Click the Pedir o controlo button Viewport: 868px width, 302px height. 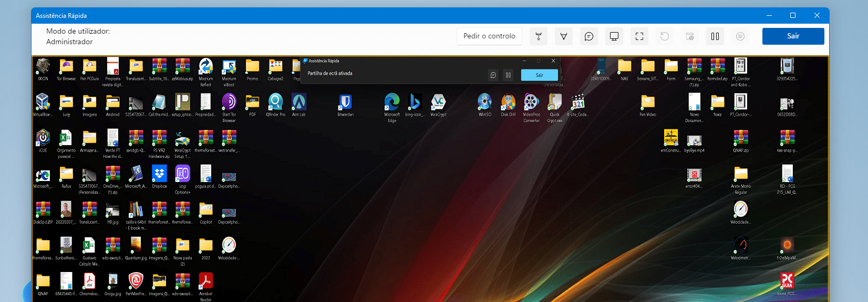click(x=489, y=36)
